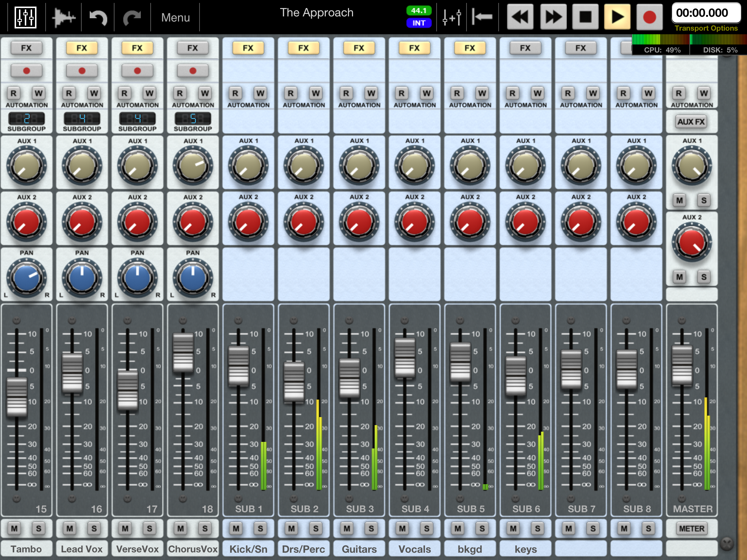Select the bkgd subgroup name label
This screenshot has width=747, height=560.
click(x=470, y=549)
